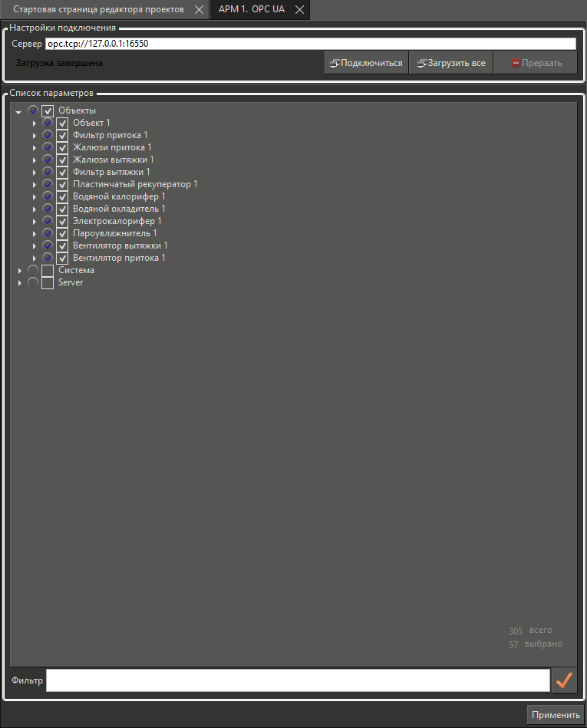Click the status circle icon for Водяной калорифер 1
The image size is (587, 728).
[x=48, y=196]
